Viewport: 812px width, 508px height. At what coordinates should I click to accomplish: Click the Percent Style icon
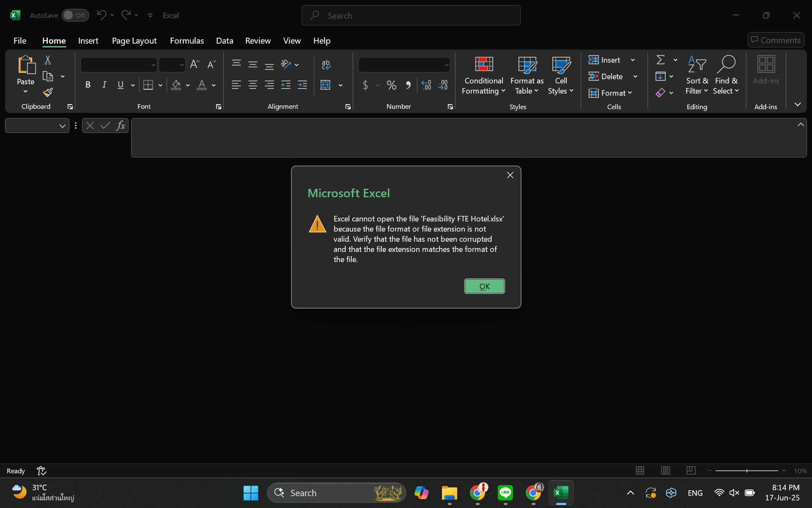(x=391, y=85)
